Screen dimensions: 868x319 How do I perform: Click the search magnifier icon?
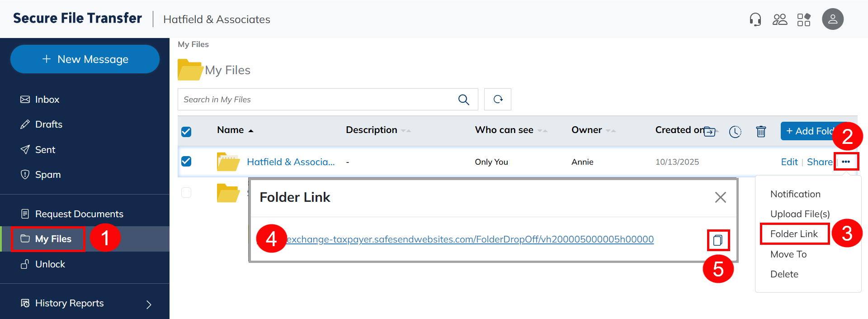(x=463, y=100)
